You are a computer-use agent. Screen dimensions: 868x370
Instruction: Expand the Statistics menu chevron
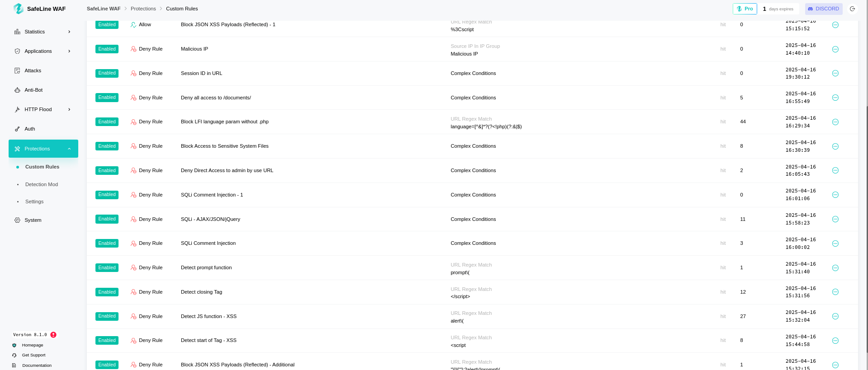point(69,32)
